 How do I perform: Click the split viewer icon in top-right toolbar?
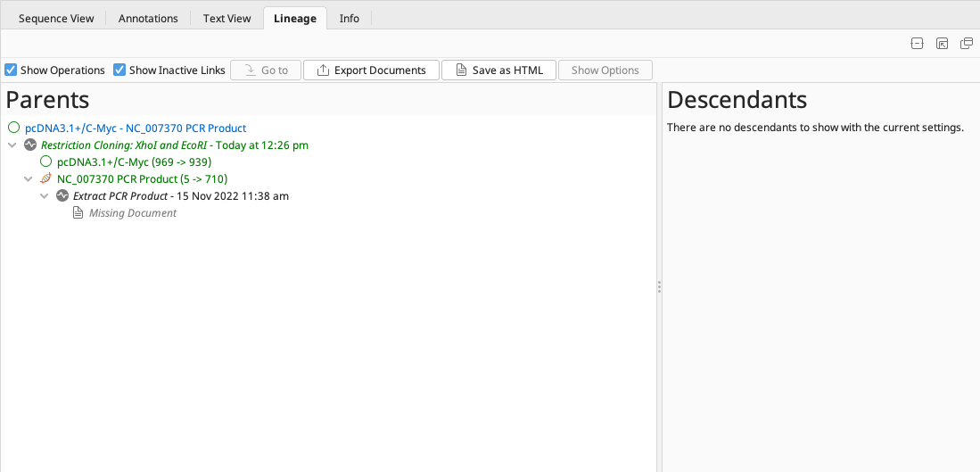(917, 44)
